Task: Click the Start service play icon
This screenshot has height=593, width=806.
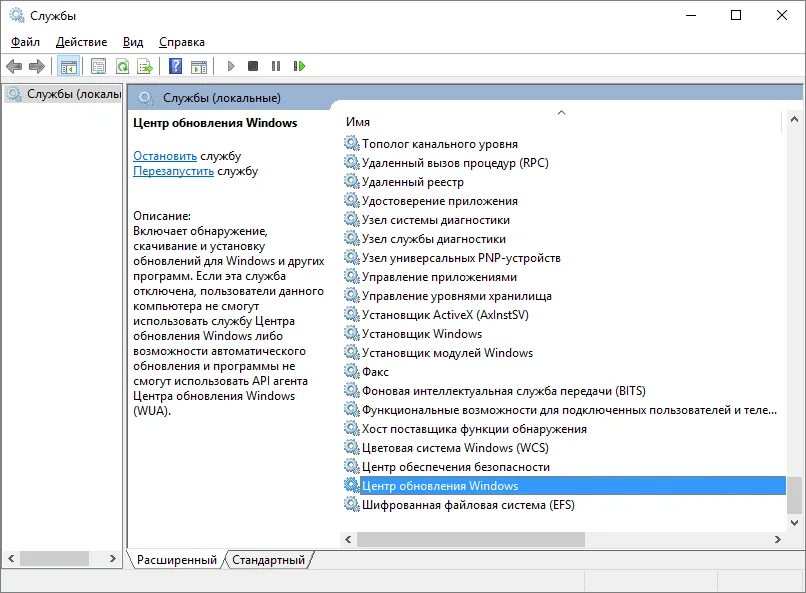Action: [231, 66]
